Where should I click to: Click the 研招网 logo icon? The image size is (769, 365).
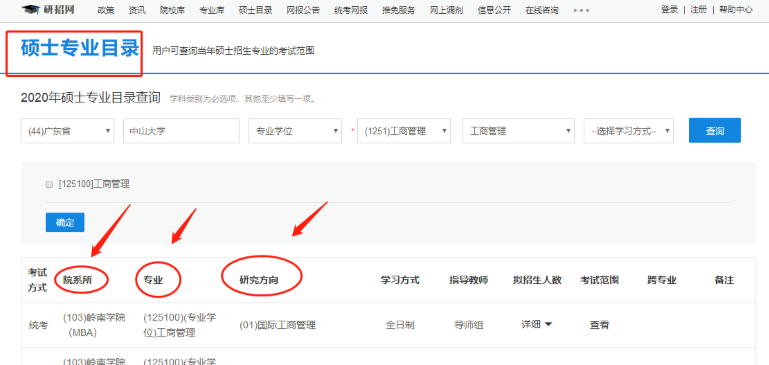click(x=48, y=9)
